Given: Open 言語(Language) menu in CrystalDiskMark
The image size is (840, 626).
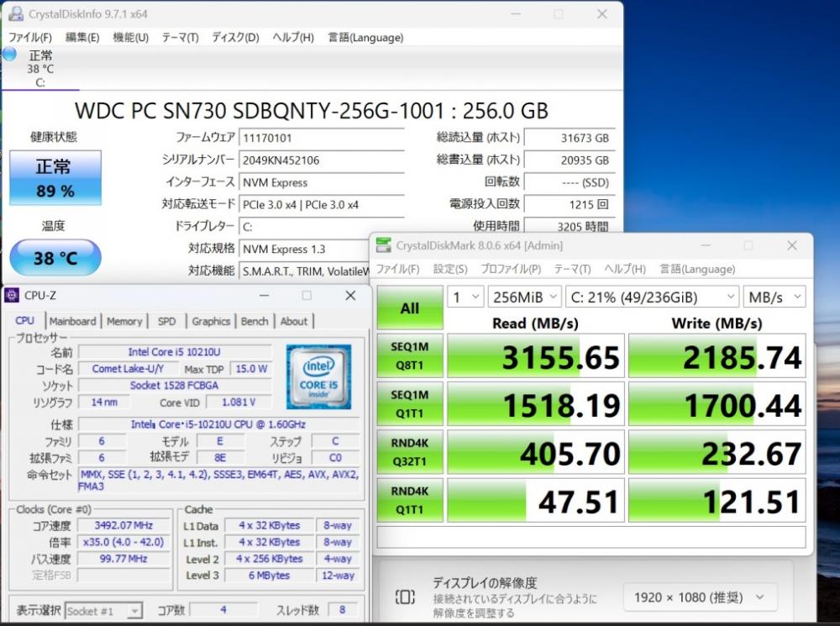Looking at the screenshot, I should 697,269.
